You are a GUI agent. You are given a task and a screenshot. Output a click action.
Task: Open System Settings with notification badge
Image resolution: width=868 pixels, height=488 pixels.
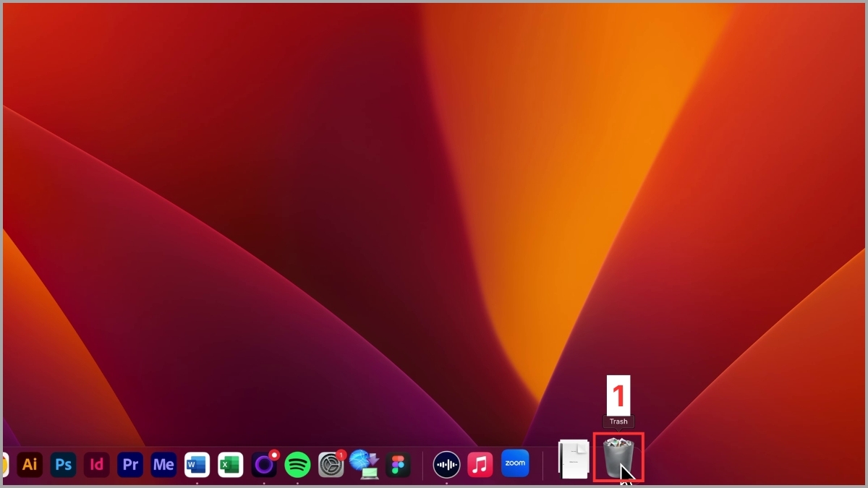coord(331,464)
